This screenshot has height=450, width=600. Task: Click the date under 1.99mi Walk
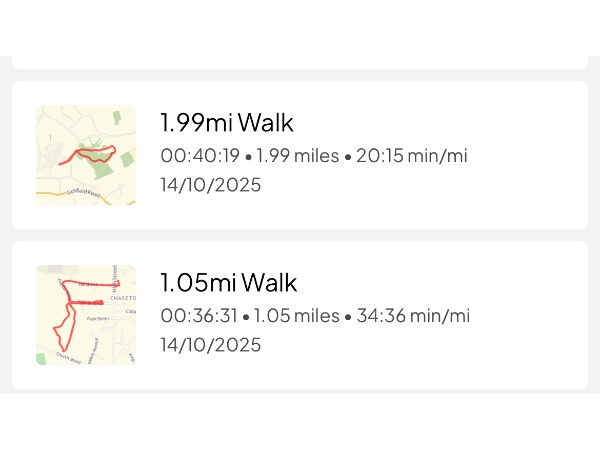pos(210,185)
